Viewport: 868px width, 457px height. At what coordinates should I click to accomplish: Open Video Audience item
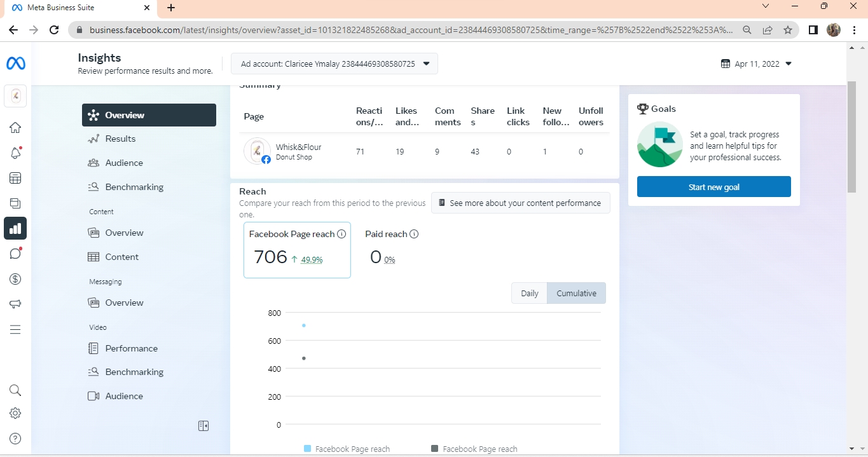[149, 396]
